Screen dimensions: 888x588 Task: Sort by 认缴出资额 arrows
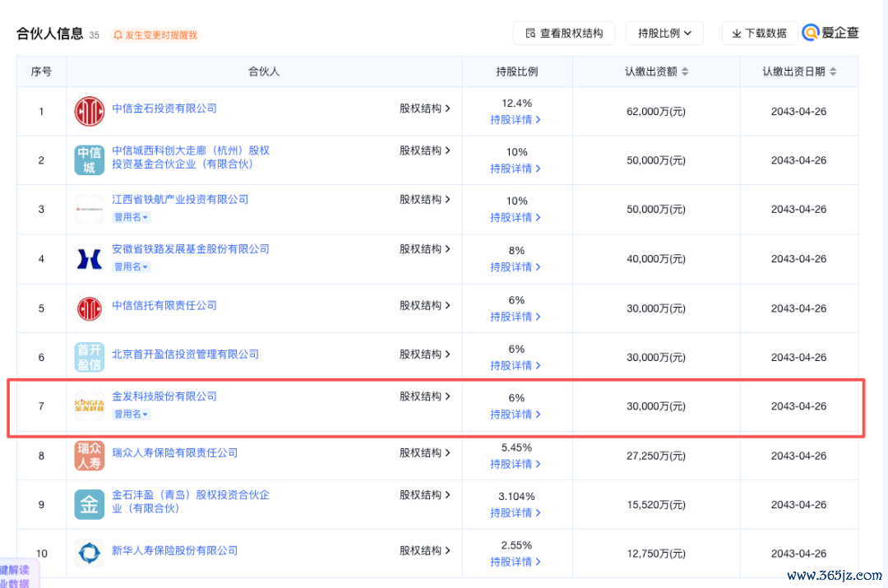(x=685, y=72)
